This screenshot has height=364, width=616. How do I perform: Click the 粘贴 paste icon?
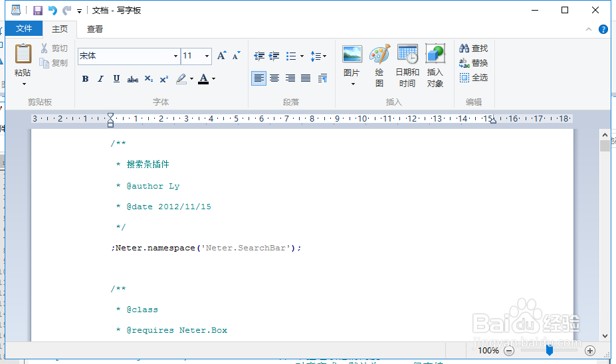click(23, 54)
